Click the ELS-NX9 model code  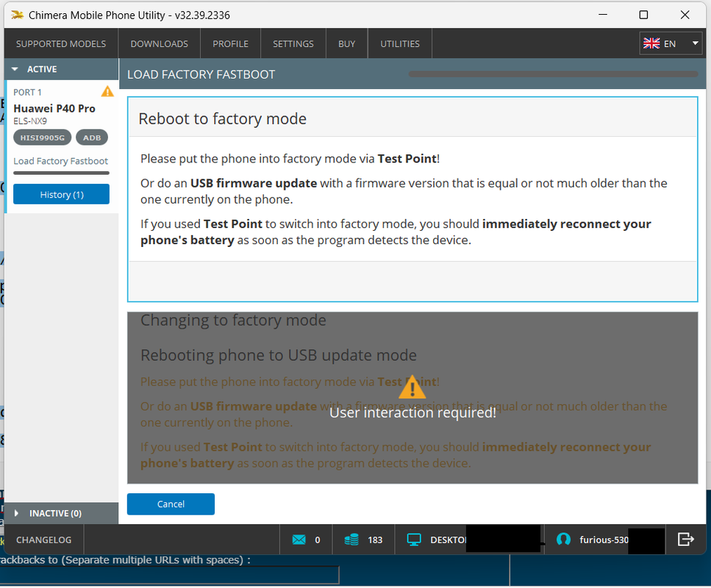[x=30, y=121]
